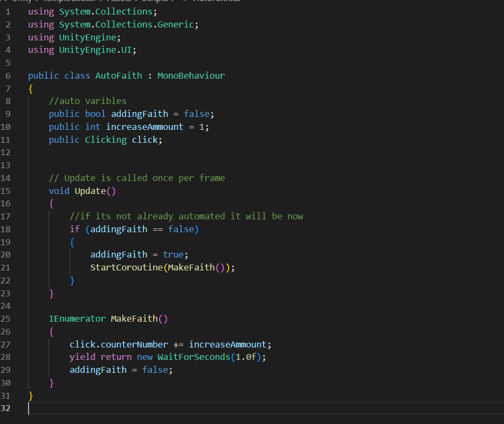Click the "//auto varibles" comment
Viewport: 504px width, 424px height.
coord(87,101)
